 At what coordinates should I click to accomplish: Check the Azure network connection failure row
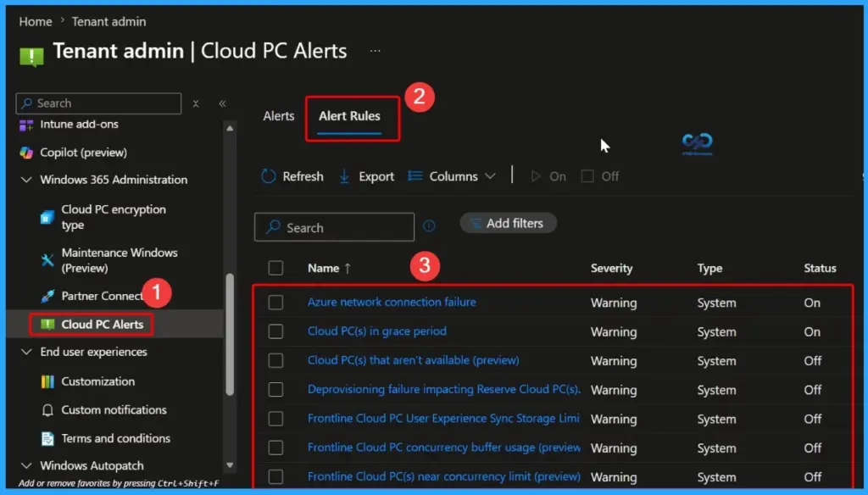275,303
